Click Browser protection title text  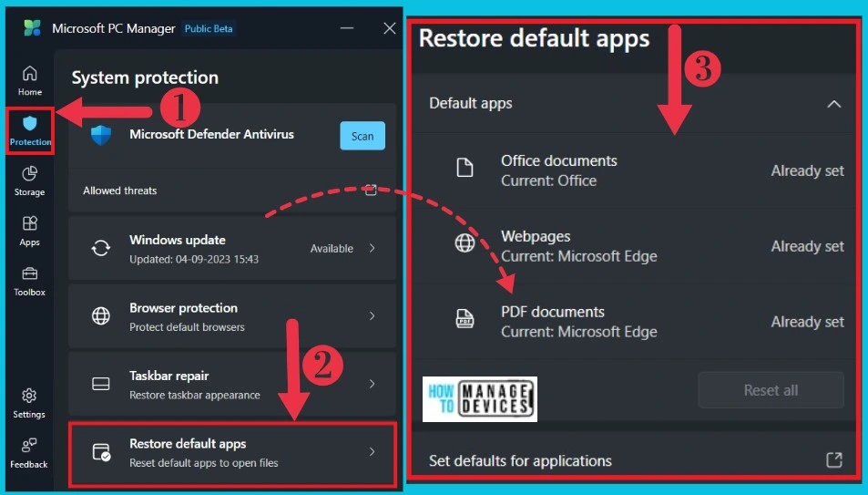[183, 307]
